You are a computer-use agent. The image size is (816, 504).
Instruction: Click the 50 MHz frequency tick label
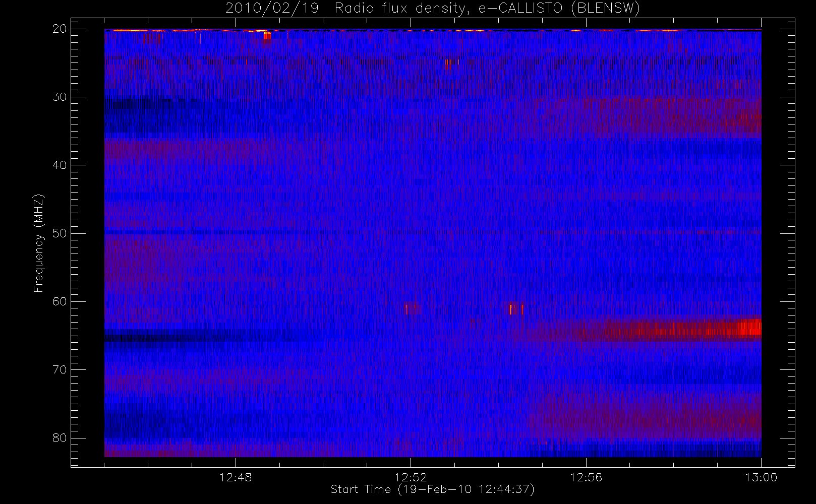coord(60,233)
